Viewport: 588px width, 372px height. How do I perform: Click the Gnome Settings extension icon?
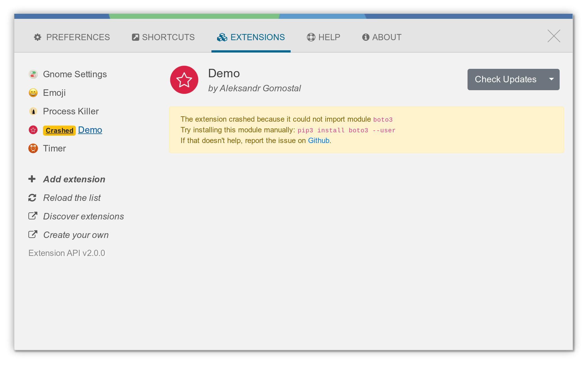[33, 74]
